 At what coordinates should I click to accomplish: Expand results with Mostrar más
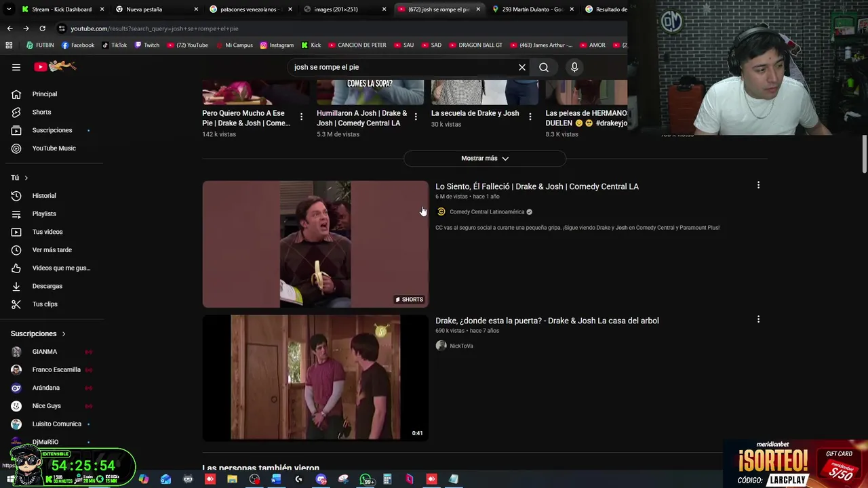tap(485, 158)
